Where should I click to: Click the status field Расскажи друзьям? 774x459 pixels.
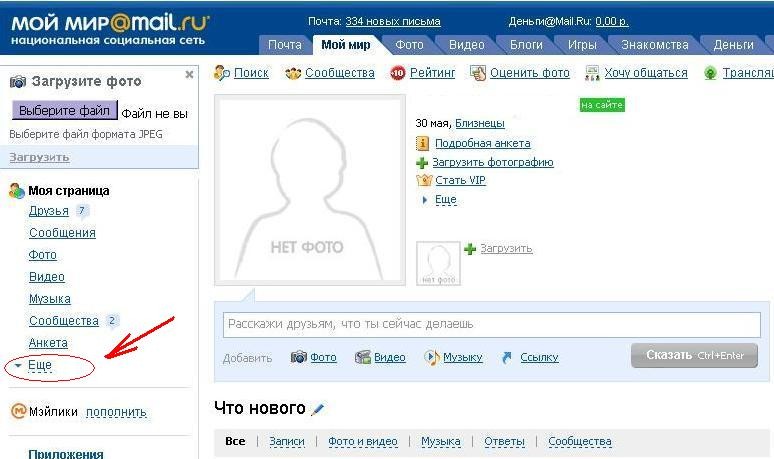[x=492, y=324]
